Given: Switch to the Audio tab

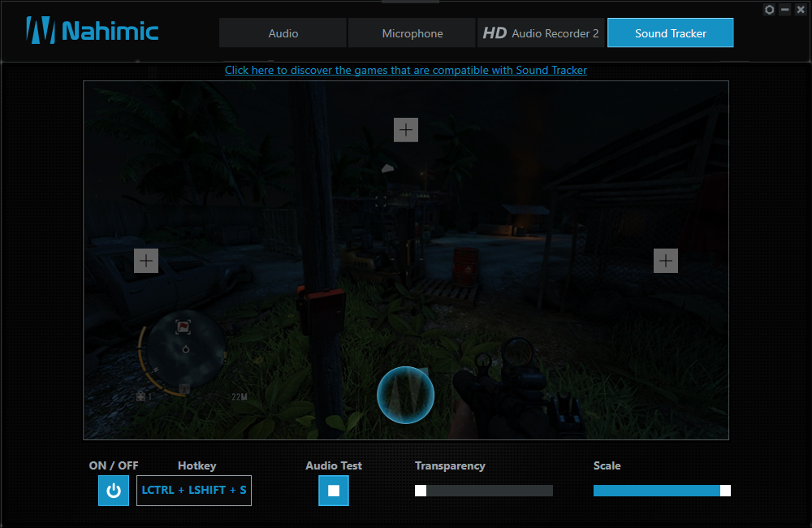Looking at the screenshot, I should coord(283,33).
